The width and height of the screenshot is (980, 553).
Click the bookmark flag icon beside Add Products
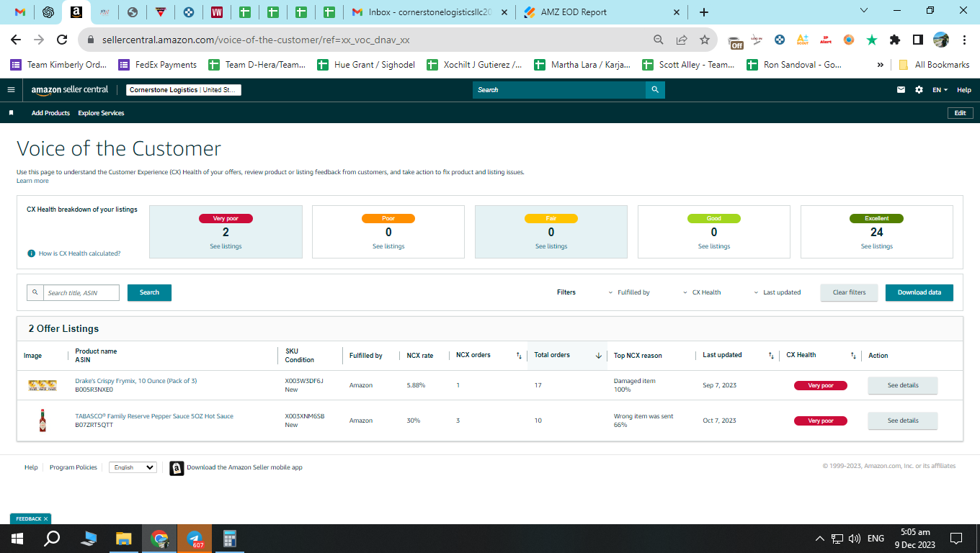(11, 113)
